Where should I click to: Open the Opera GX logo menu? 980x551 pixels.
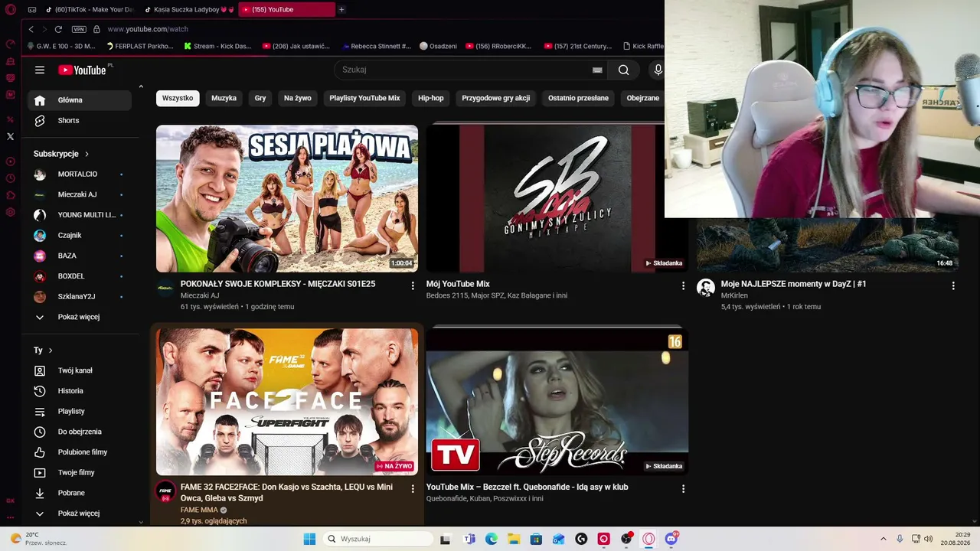[11, 10]
